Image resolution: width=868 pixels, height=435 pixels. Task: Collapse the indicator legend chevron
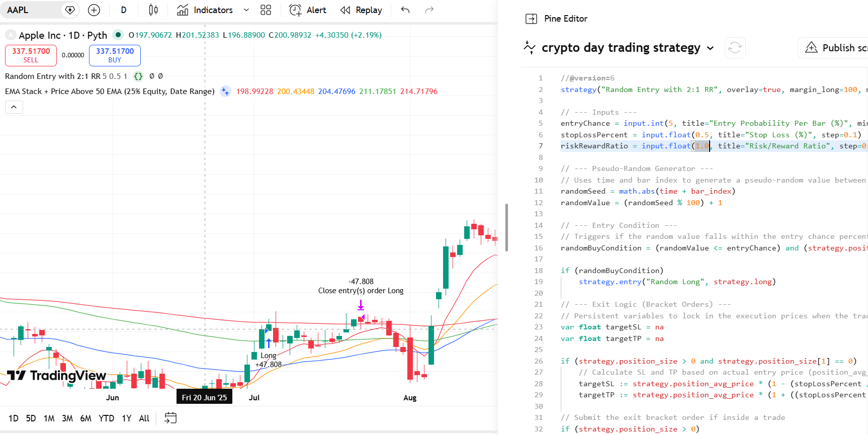[x=14, y=107]
